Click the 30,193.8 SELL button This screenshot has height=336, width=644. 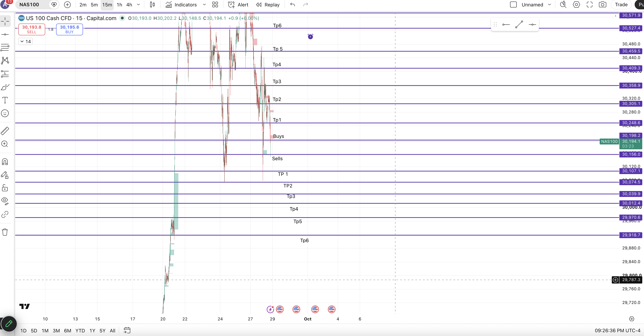point(32,29)
